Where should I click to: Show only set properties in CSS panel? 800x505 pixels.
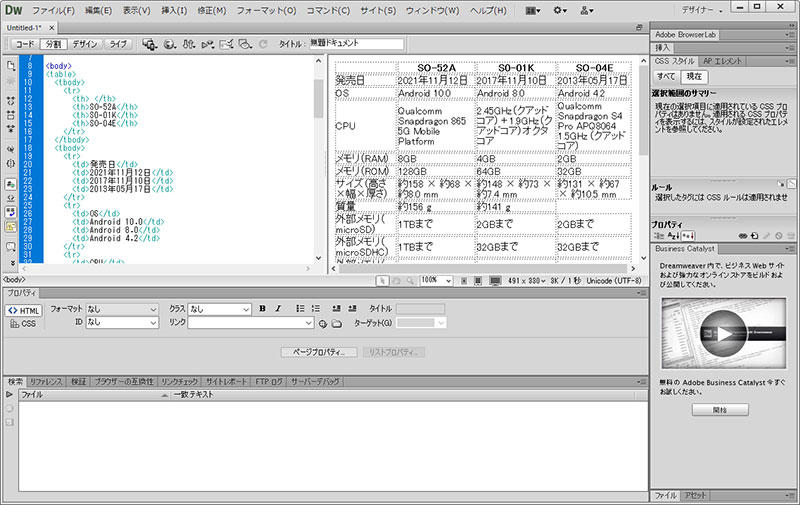tap(688, 236)
